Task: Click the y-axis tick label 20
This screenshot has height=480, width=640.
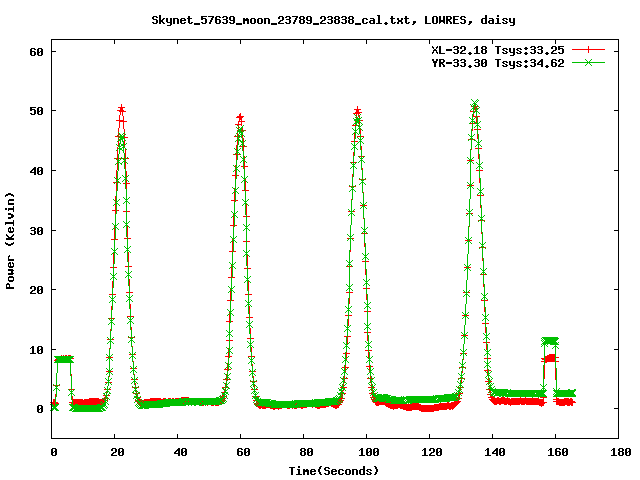Action: [36, 290]
